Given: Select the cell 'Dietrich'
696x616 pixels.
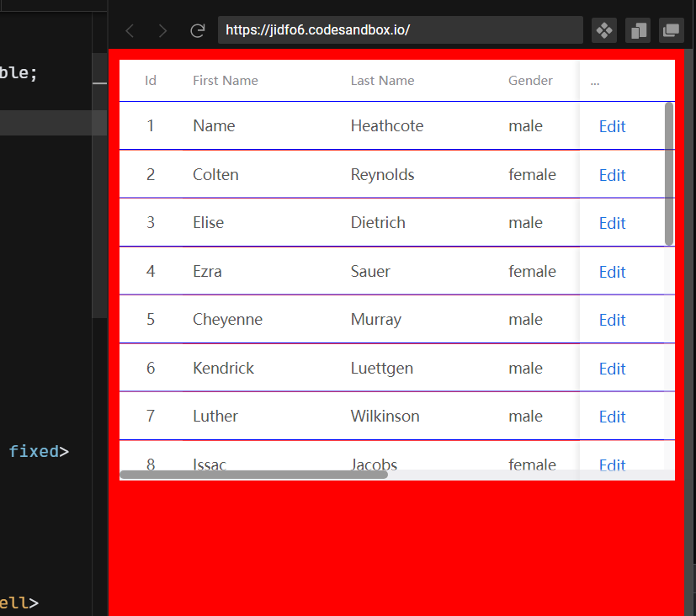Looking at the screenshot, I should click(x=378, y=223).
